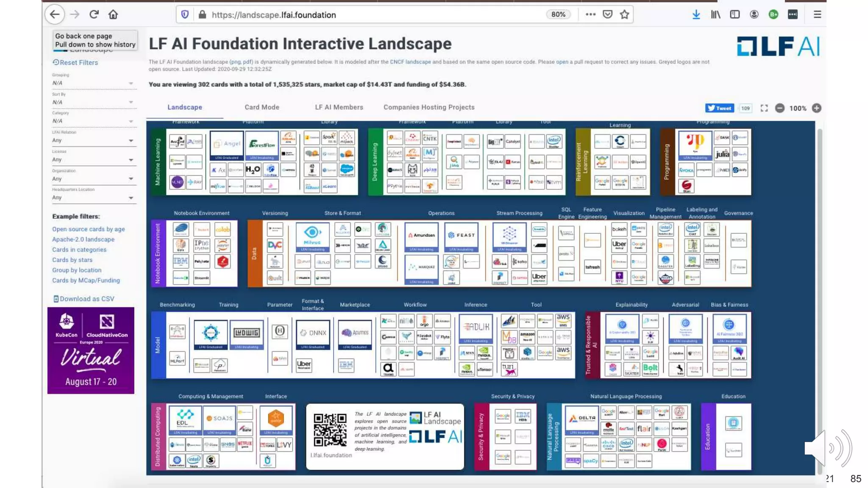Click the browser reload page icon
Image resolution: width=868 pixels, height=488 pixels.
pyautogui.click(x=94, y=14)
